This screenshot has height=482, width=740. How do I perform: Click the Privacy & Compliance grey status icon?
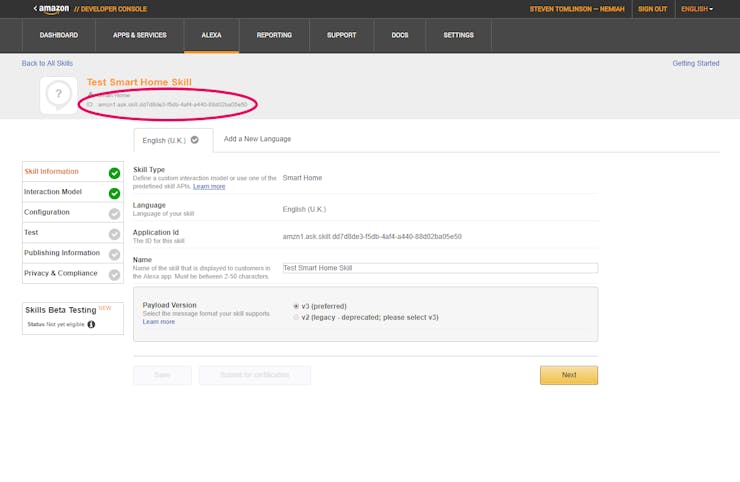(114, 275)
